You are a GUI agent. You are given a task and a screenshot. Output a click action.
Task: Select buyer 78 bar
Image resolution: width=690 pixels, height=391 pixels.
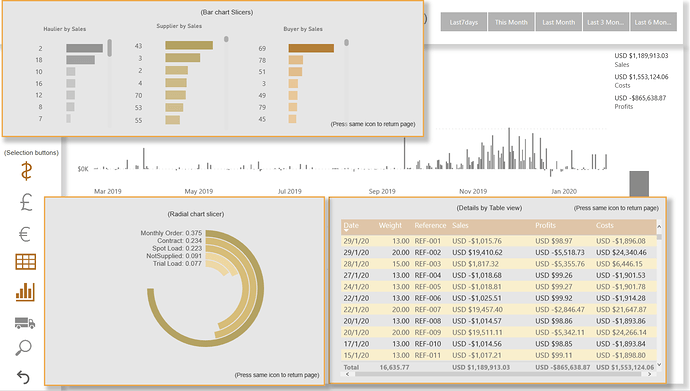pyautogui.click(x=296, y=60)
